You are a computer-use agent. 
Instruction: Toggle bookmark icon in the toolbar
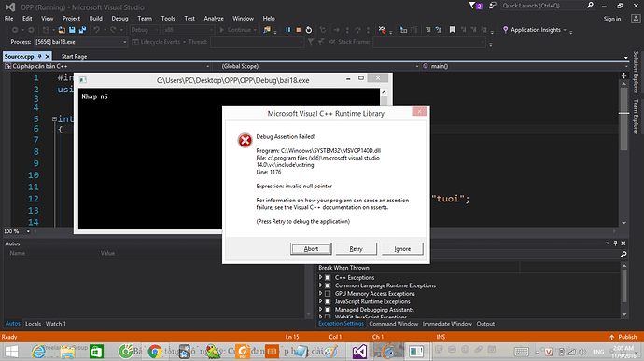[452, 30]
